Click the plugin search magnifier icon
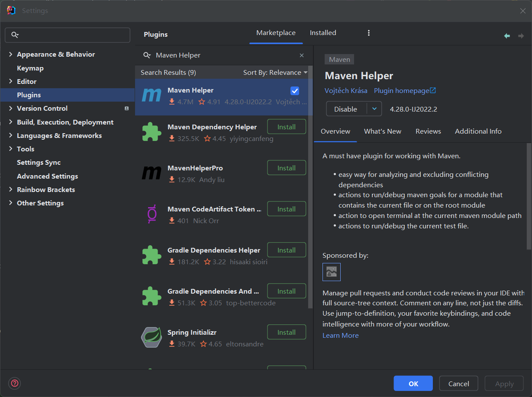The width and height of the screenshot is (532, 397). (x=147, y=55)
